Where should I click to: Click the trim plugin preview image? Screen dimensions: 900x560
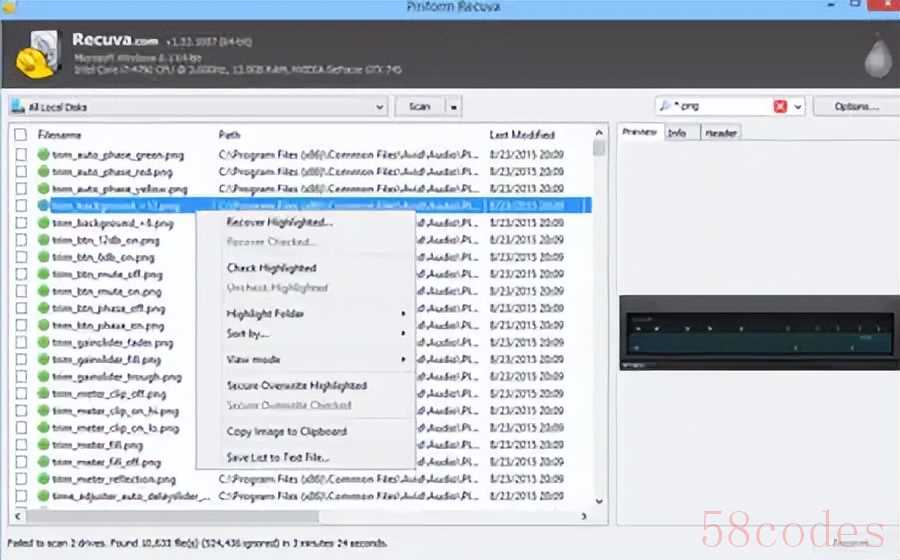point(759,333)
